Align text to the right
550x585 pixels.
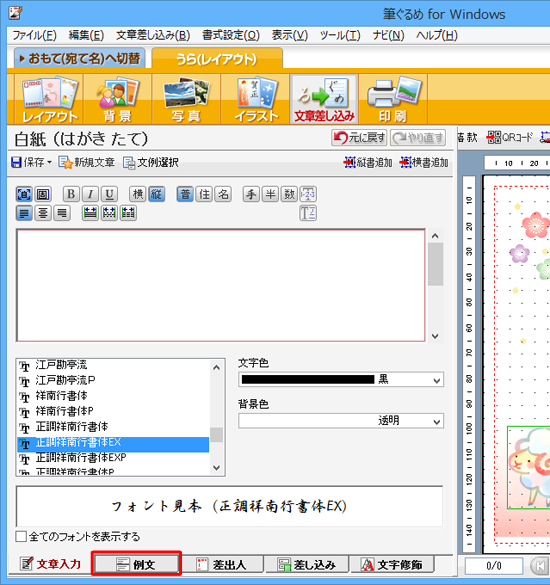click(x=62, y=213)
